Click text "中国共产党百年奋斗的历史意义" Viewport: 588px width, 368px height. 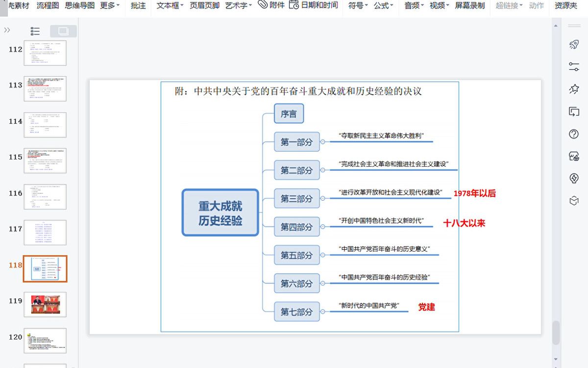(x=384, y=249)
